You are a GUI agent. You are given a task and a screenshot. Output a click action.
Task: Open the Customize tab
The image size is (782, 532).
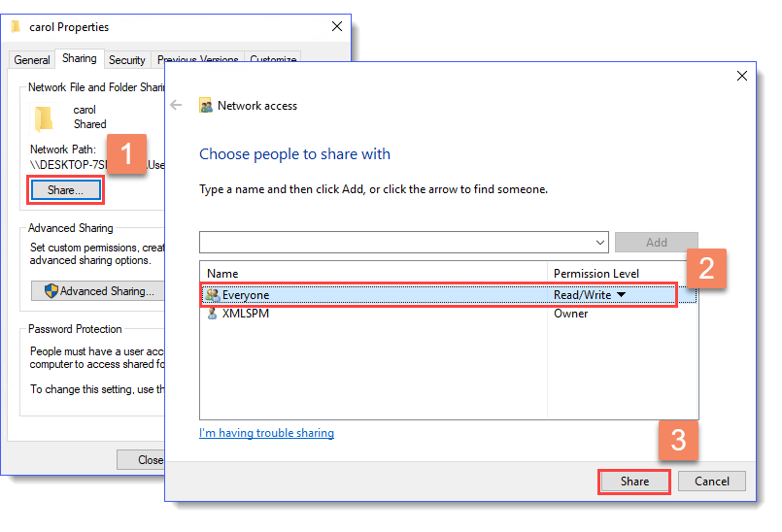[273, 60]
